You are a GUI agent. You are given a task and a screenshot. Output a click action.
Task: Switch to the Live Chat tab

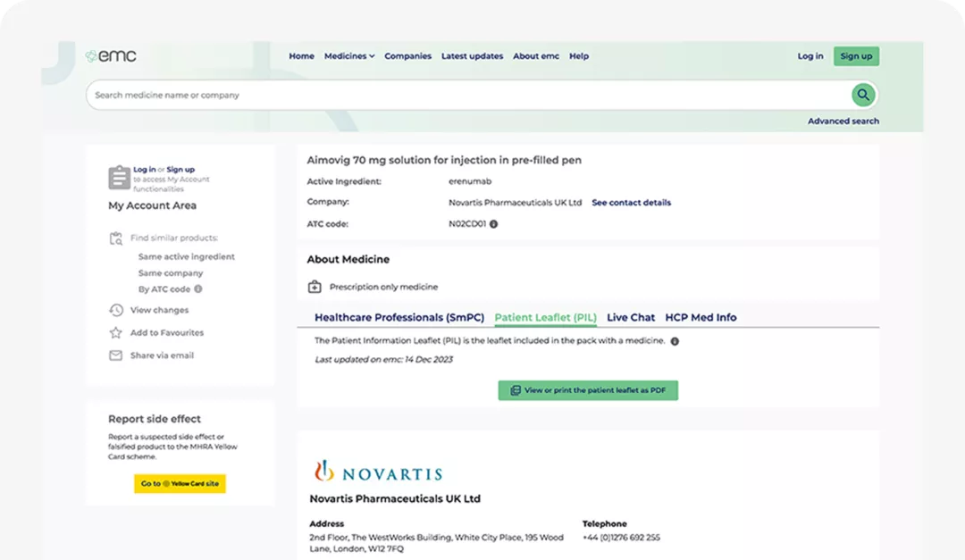tap(631, 317)
